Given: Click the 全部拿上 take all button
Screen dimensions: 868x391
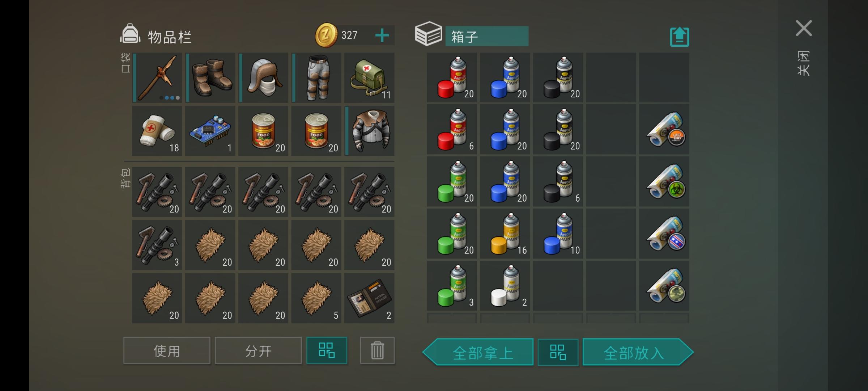Looking at the screenshot, I should pyautogui.click(x=478, y=352).
